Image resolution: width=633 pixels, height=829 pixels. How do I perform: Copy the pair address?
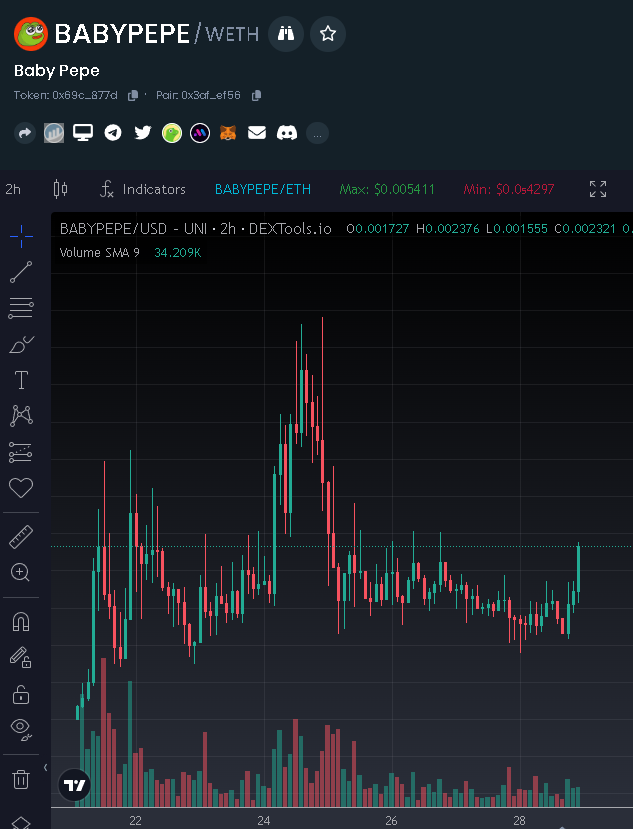click(256, 95)
